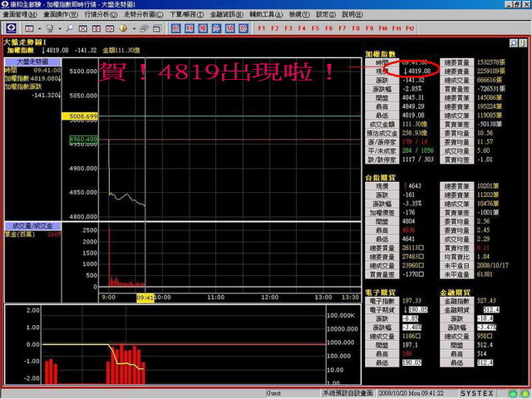This screenshot has height=399, width=532.
Task: Expand the dropdown arrow beside the window layout icon
Action: tap(39, 29)
